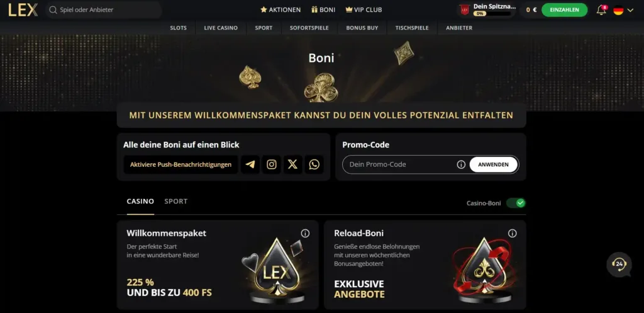
Task: Click the promo code info icon
Action: pos(461,164)
